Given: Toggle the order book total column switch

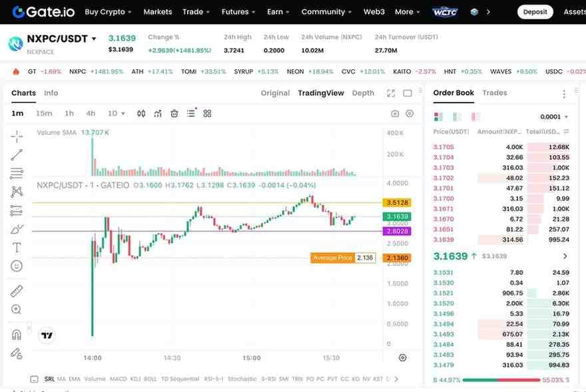Looking at the screenshot, I should [x=567, y=132].
